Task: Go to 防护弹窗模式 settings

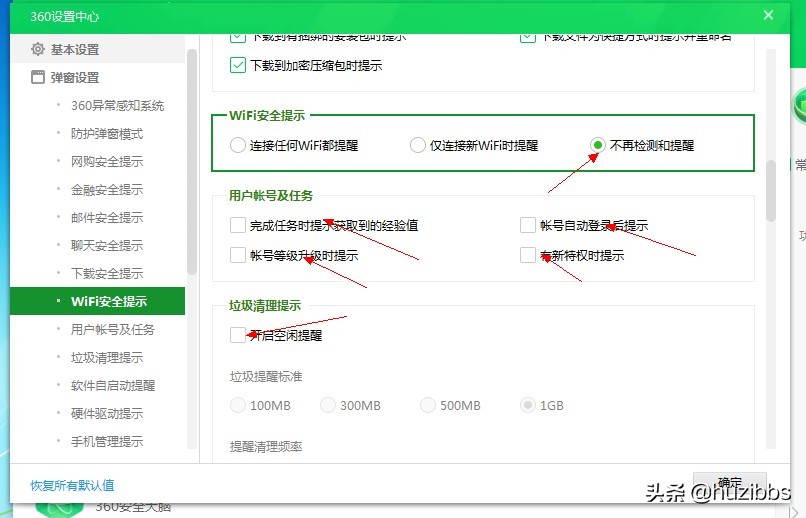Action: coord(107,134)
